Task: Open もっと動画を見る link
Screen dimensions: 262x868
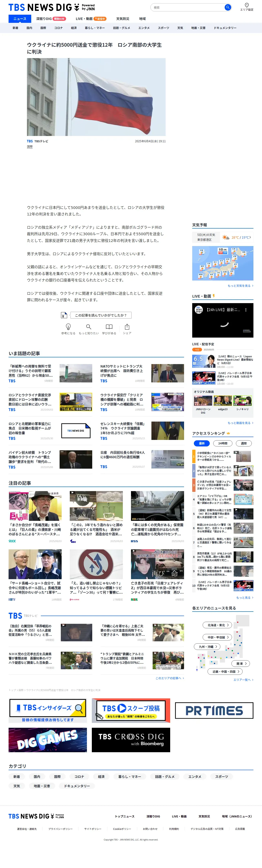Action: [240, 423]
